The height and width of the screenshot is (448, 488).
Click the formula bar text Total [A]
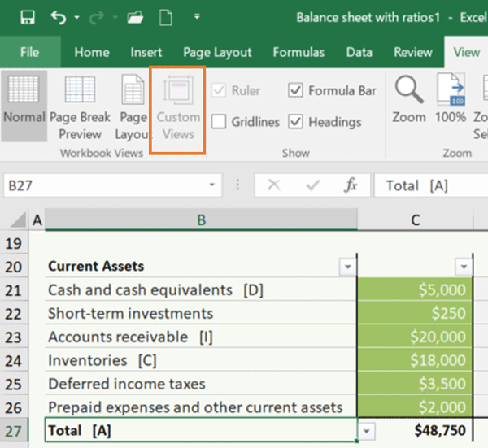[417, 185]
